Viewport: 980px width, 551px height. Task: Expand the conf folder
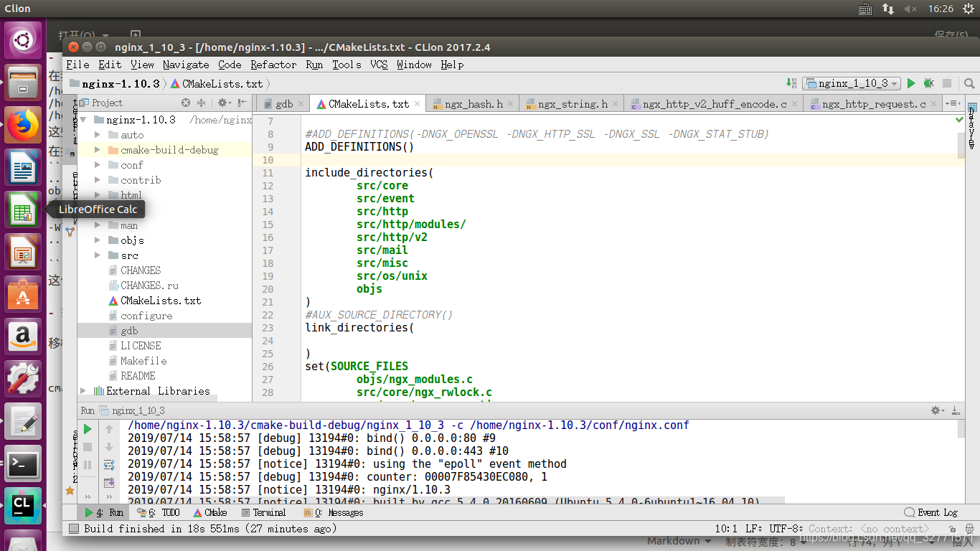click(x=98, y=165)
